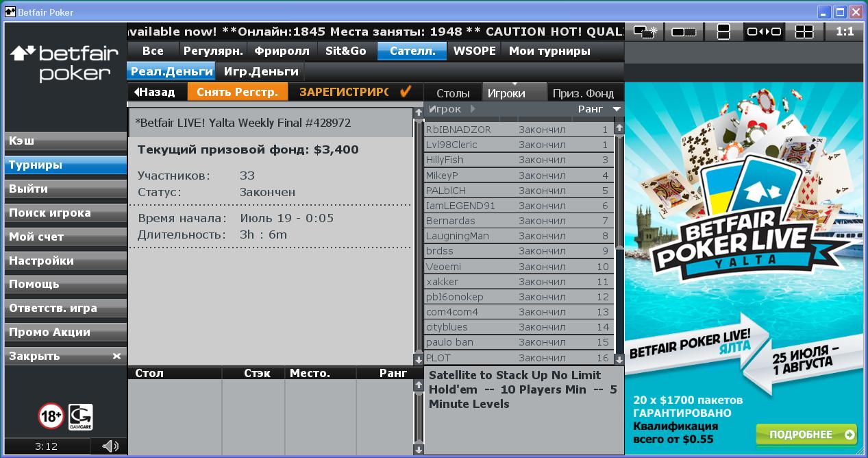Expand the arrow beside the Игрок header
The width and height of the screenshot is (868, 458).
point(473,109)
